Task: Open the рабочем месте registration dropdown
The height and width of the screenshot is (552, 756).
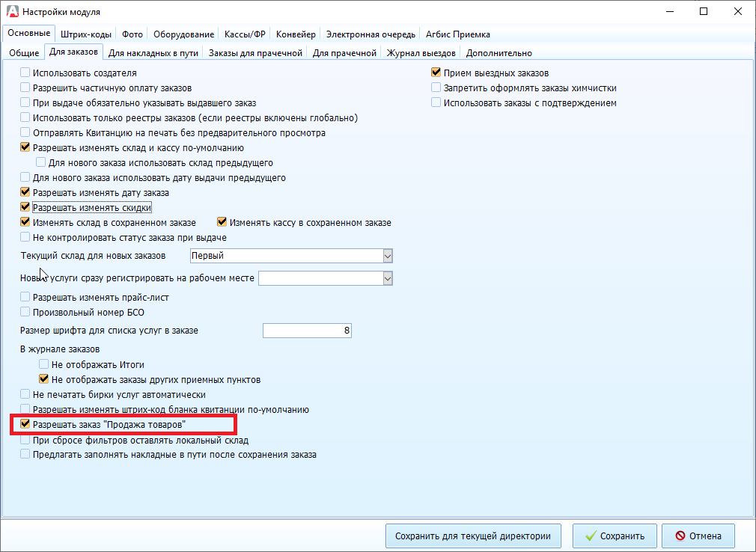Action: tap(388, 278)
